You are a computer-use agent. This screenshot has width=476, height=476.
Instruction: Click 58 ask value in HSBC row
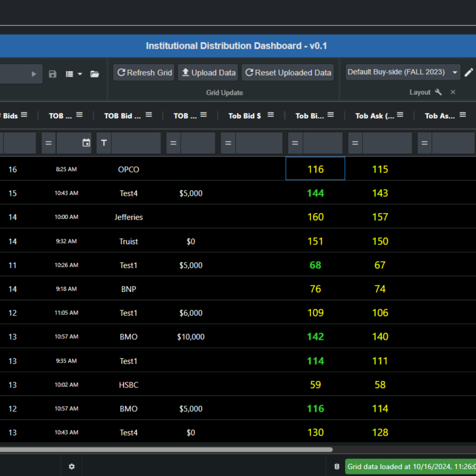click(380, 385)
